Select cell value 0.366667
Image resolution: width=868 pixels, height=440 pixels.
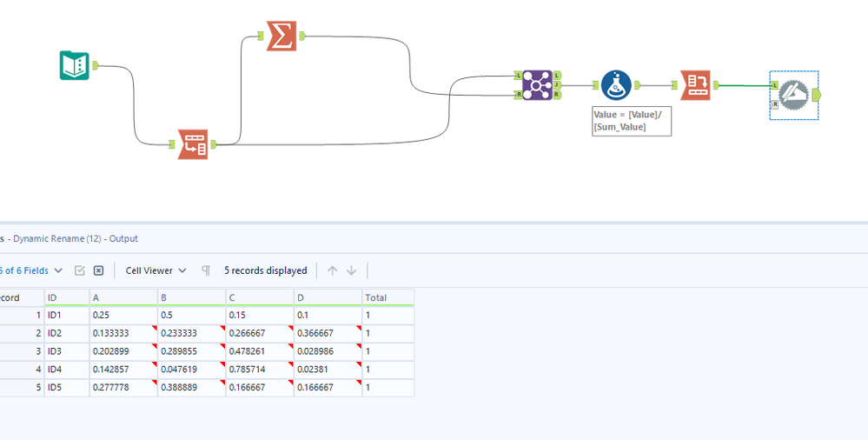coord(328,334)
